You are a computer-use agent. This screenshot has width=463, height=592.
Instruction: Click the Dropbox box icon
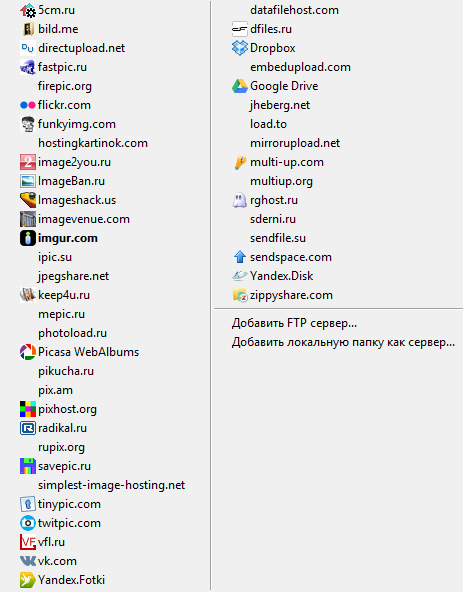click(x=239, y=48)
